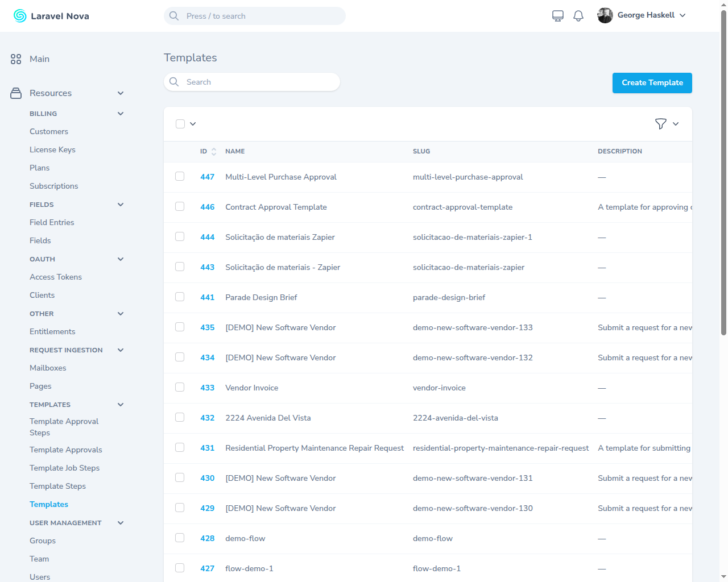Sort the table by the ID column arrows
728x582 pixels.
tap(214, 152)
